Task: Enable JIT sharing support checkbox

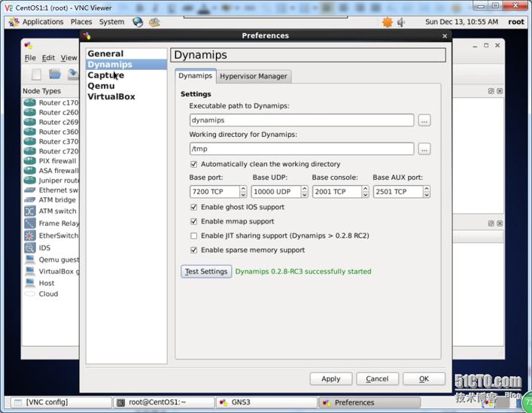Action: [x=193, y=235]
